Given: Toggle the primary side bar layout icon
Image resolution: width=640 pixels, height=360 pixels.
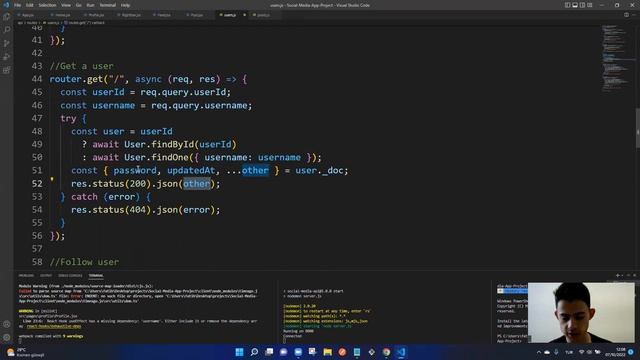Looking at the screenshot, I should coord(567,5).
